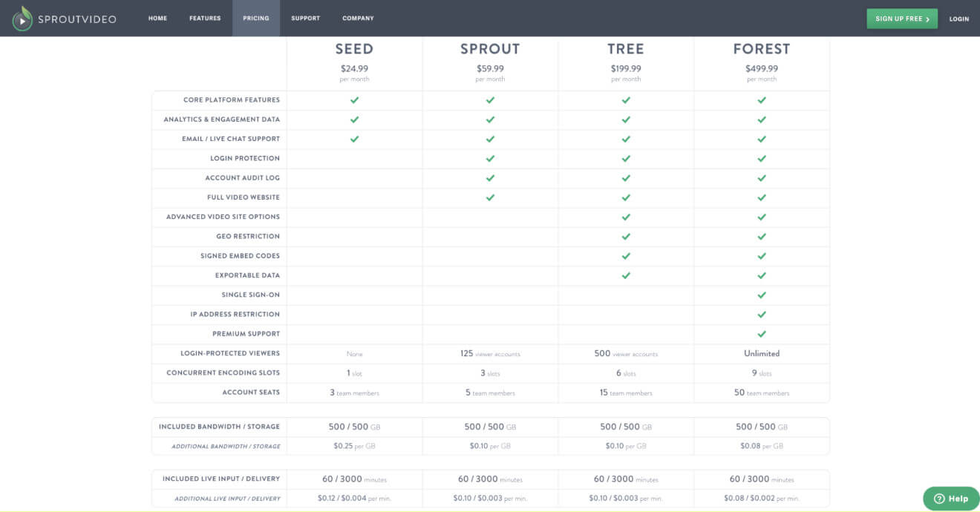Click the TREE plan heading
Screen dimensions: 980x512
pos(626,49)
